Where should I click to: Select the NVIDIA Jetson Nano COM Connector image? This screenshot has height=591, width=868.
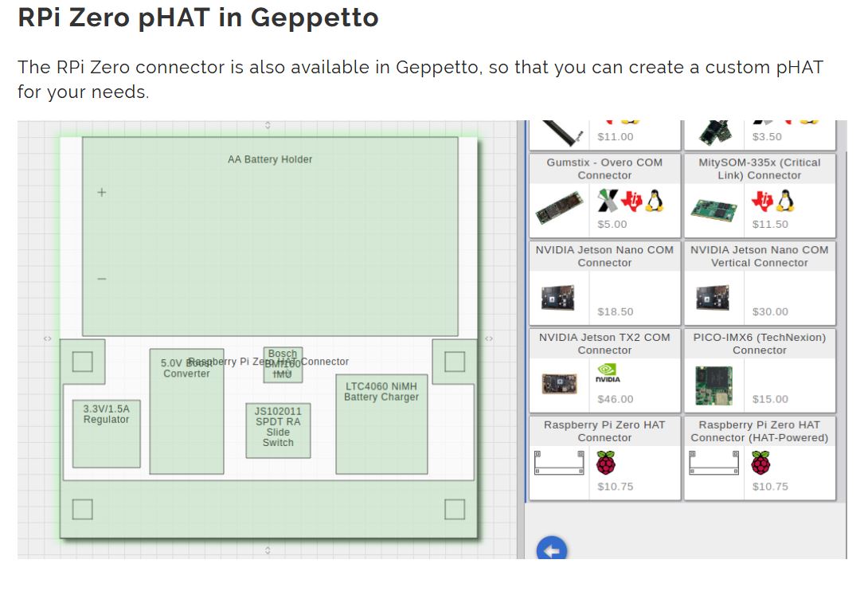558,297
